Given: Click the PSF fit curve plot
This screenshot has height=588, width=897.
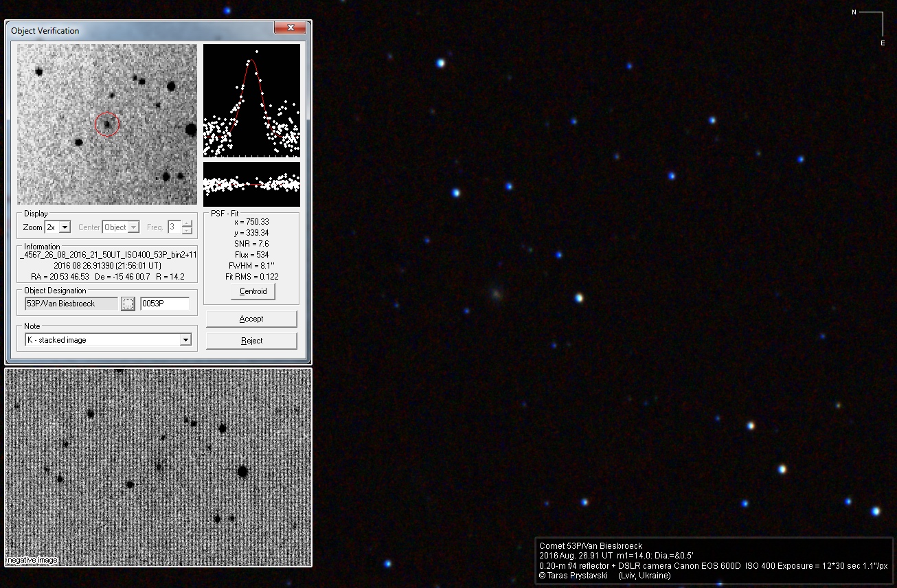Looking at the screenshot, I should pos(251,100).
